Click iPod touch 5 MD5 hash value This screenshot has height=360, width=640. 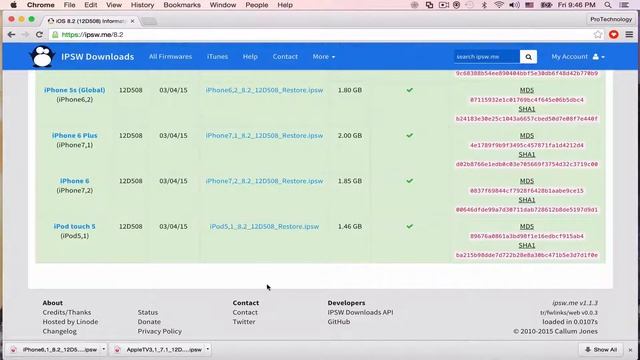coord(527,236)
